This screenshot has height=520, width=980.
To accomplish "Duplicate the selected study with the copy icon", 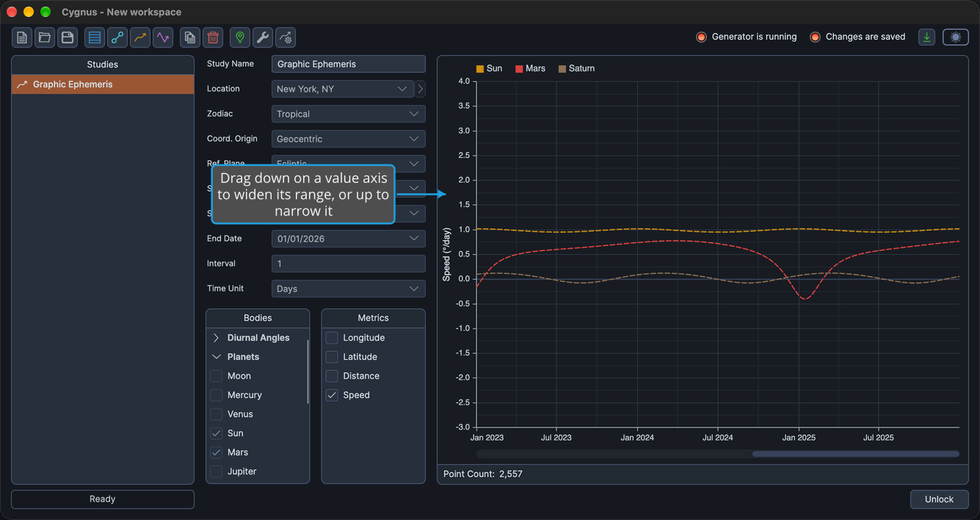I will click(x=190, y=37).
